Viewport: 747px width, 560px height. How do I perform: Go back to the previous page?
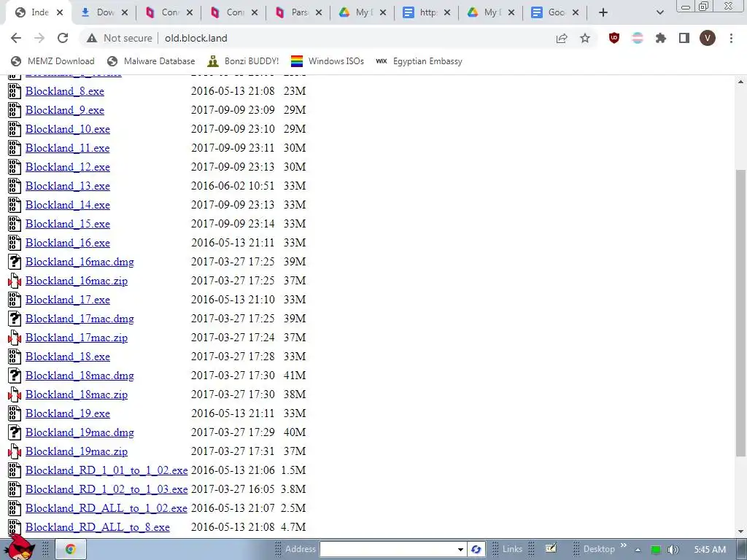coord(16,38)
